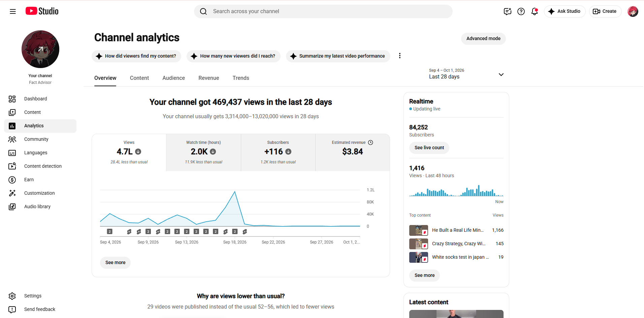
Task: Switch to the Revenue tab
Action: [x=209, y=78]
